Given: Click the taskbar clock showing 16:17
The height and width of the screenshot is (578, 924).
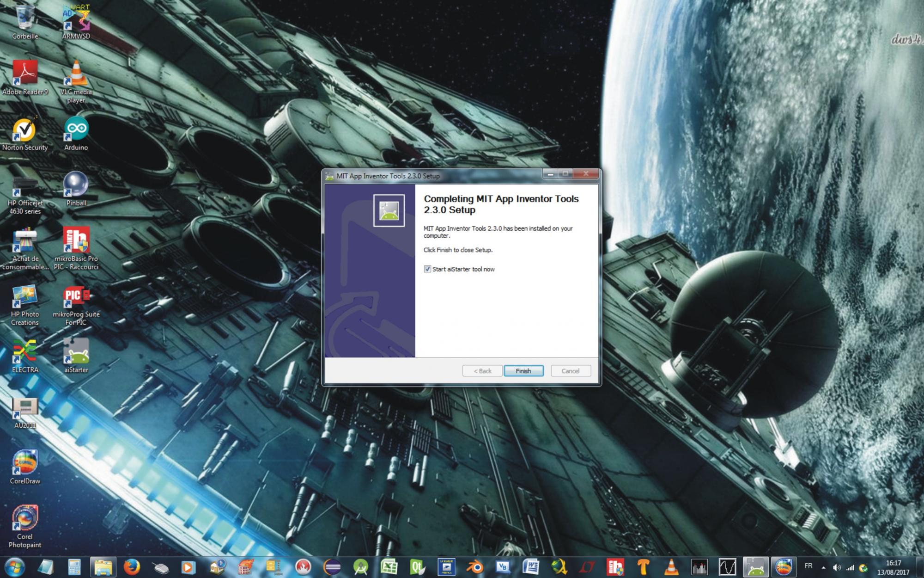Looking at the screenshot, I should click(894, 567).
